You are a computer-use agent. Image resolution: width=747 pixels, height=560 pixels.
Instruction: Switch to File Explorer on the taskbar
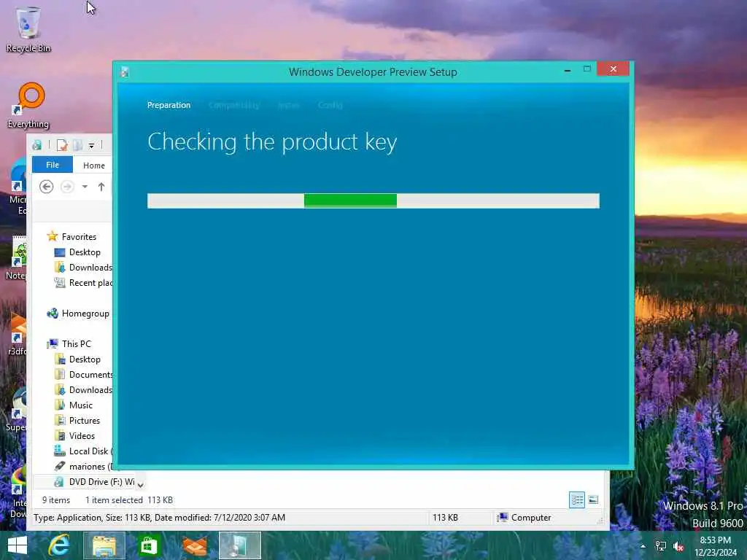(x=104, y=545)
